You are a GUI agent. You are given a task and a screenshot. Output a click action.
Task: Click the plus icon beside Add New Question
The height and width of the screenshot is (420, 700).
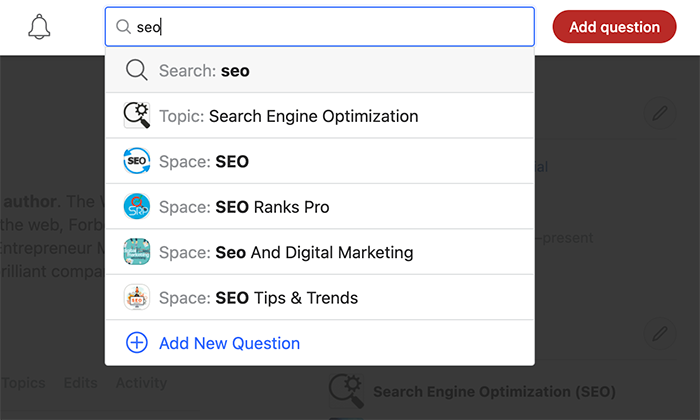(x=137, y=343)
